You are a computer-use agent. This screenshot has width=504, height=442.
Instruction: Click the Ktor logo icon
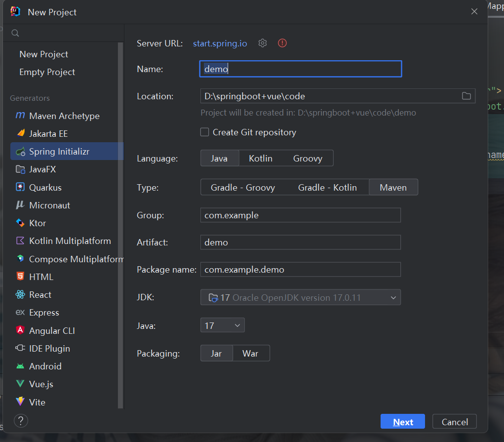coord(20,223)
